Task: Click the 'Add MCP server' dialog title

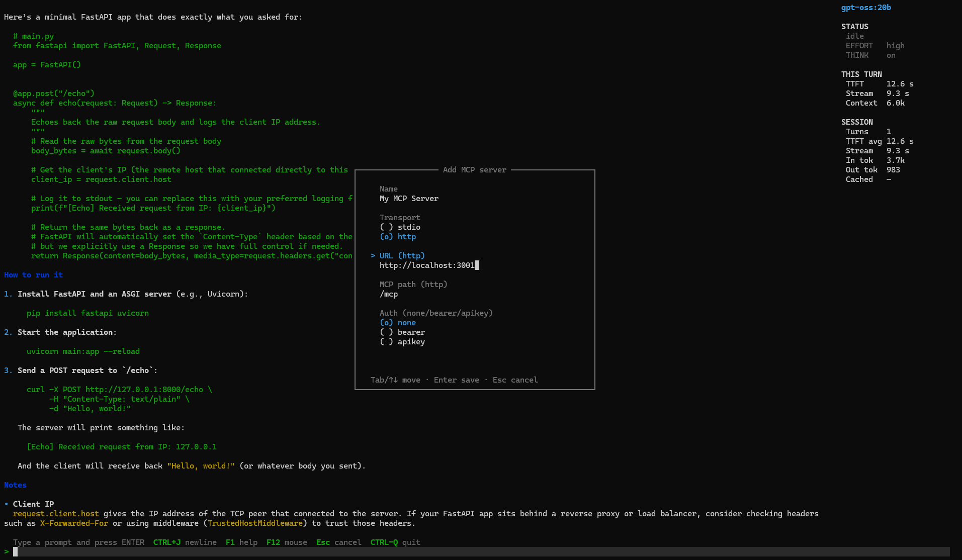Action: click(475, 170)
